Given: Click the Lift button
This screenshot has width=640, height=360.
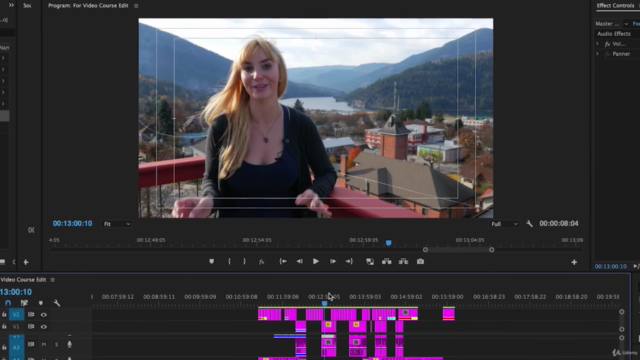Looking at the screenshot, I should tap(387, 262).
